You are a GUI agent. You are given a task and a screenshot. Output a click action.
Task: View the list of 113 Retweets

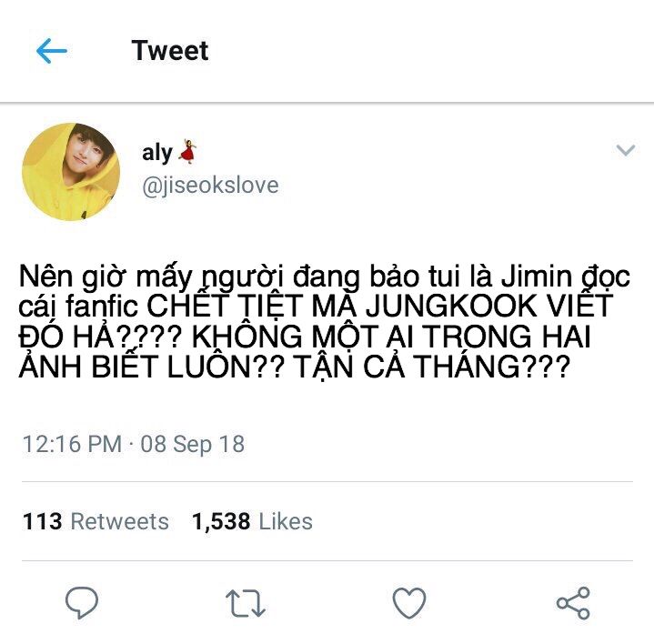coord(96,521)
